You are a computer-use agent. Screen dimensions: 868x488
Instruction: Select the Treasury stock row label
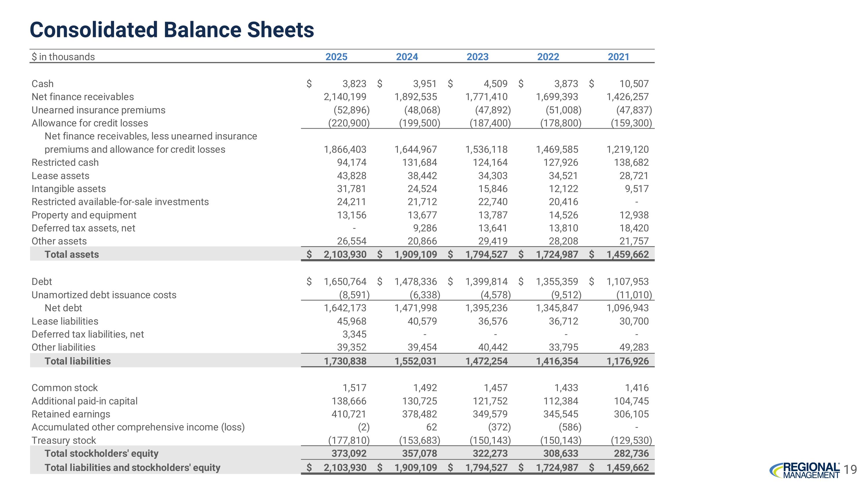pyautogui.click(x=64, y=440)
